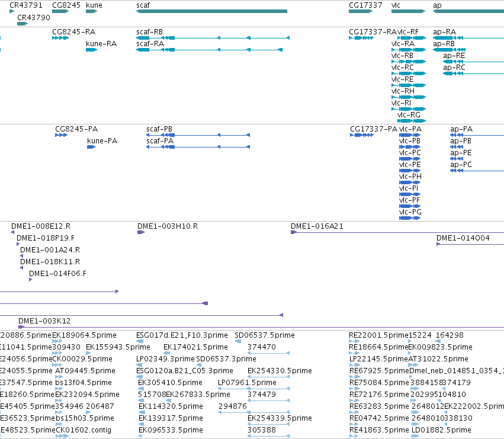
Task: Select the scaf-RA transcript label
Action: [150, 44]
